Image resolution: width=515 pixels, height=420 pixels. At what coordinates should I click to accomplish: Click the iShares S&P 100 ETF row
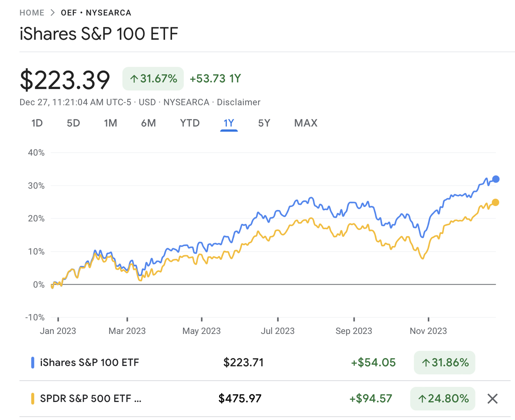tap(89, 362)
